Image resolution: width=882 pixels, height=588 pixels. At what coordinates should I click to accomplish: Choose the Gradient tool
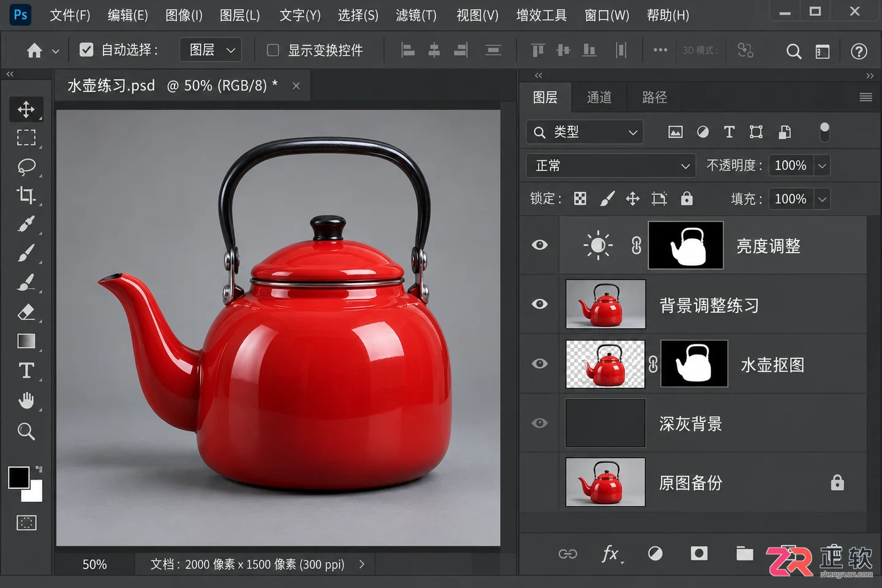click(x=26, y=341)
